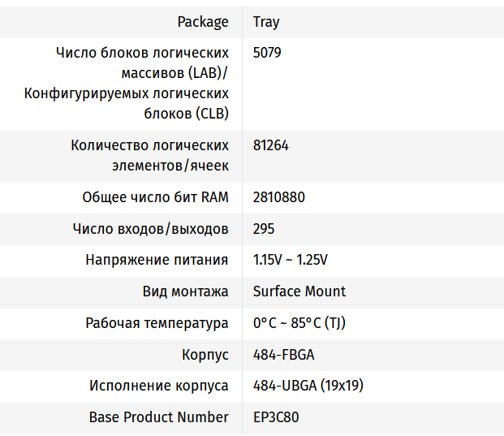Select the "Surface Mount" value
This screenshot has height=436, width=504.
click(x=299, y=291)
